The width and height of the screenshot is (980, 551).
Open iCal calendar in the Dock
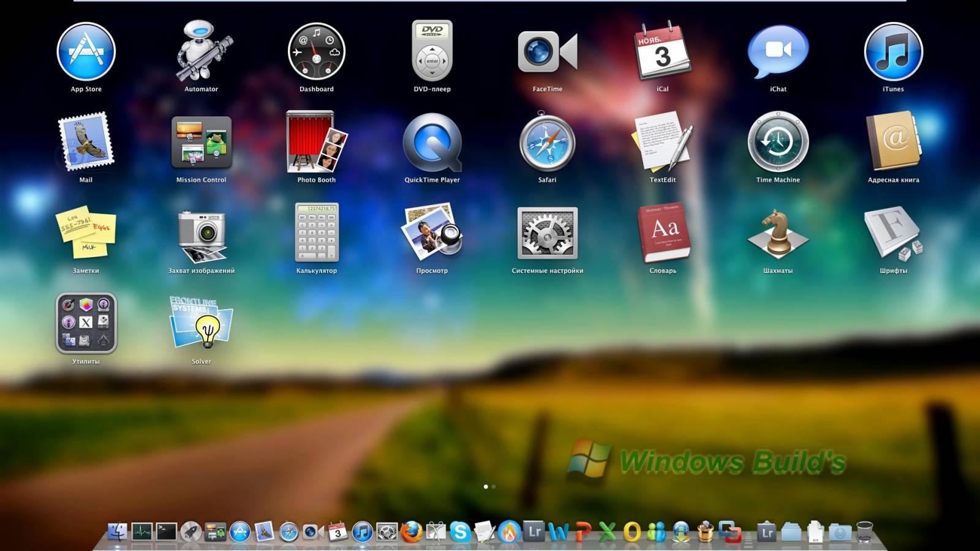pyautogui.click(x=337, y=532)
